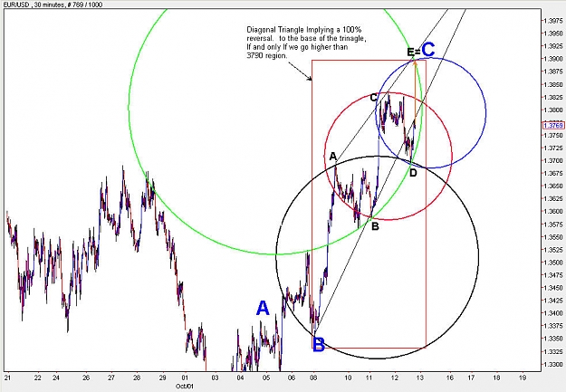Click the 1.3300 price axis label
This screenshot has height=392, width=566.
[553, 364]
